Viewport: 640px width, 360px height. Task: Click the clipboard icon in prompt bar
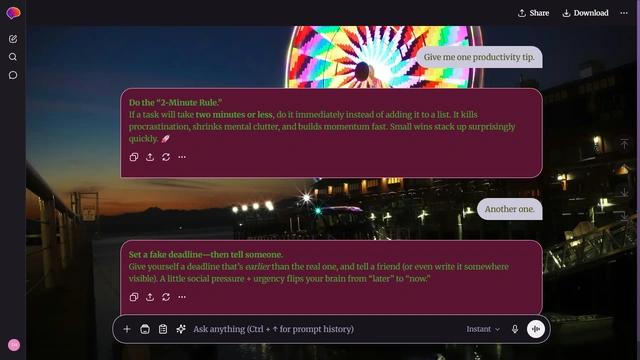point(163,329)
